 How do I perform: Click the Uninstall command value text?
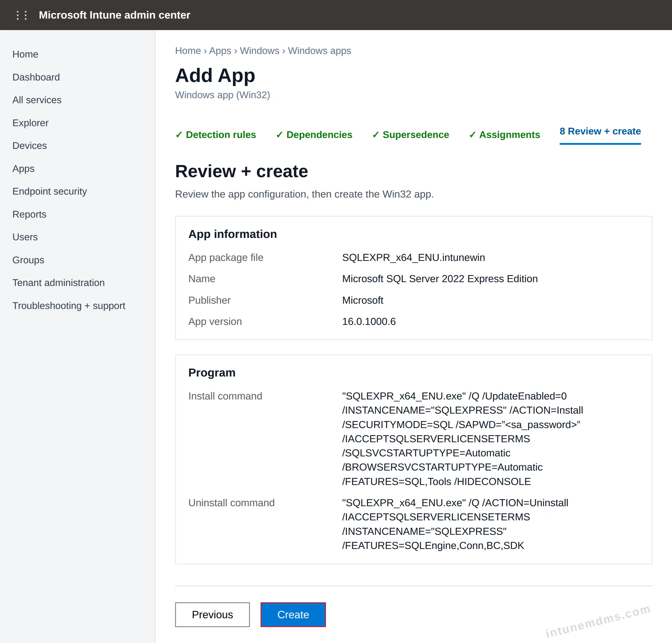455,524
